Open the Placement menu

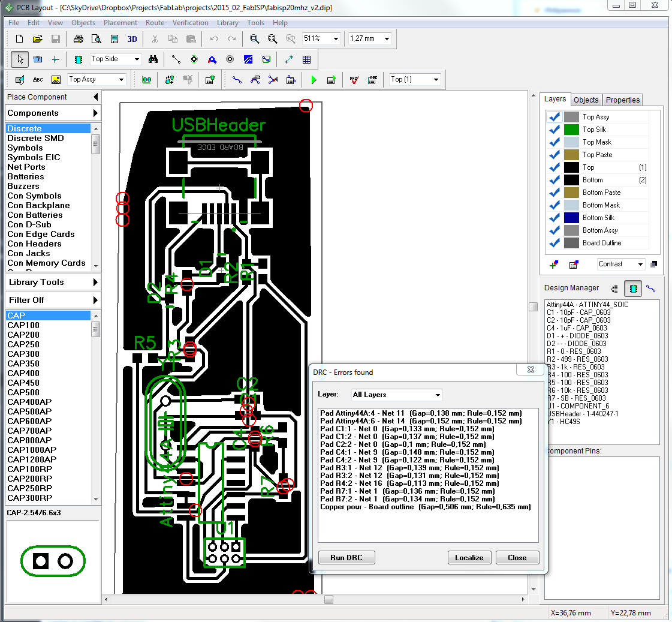click(x=120, y=23)
